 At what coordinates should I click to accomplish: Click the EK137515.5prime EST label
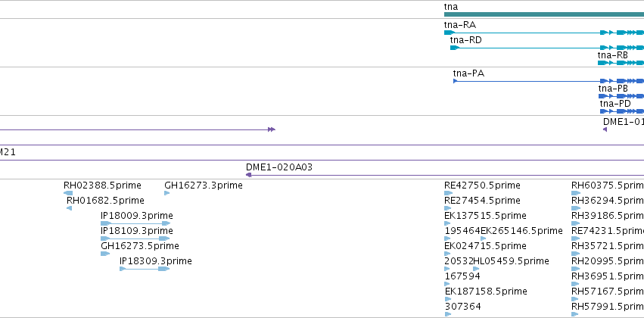tap(486, 216)
